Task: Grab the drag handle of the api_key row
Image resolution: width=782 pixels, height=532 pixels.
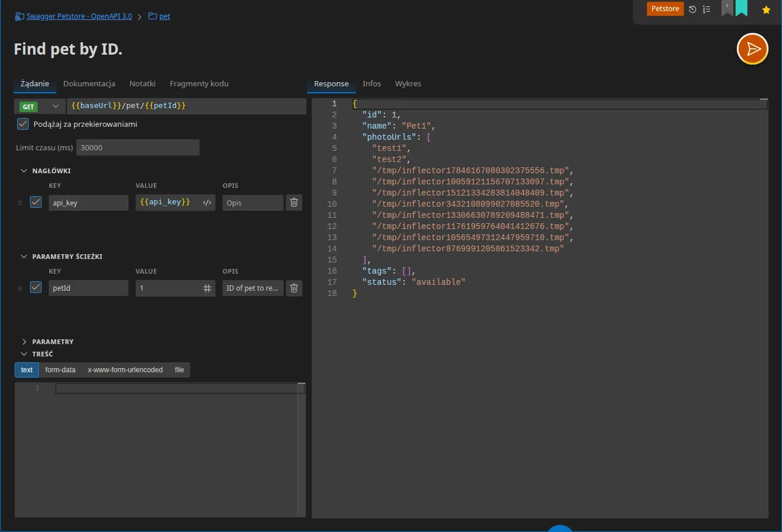Action: pyautogui.click(x=20, y=203)
